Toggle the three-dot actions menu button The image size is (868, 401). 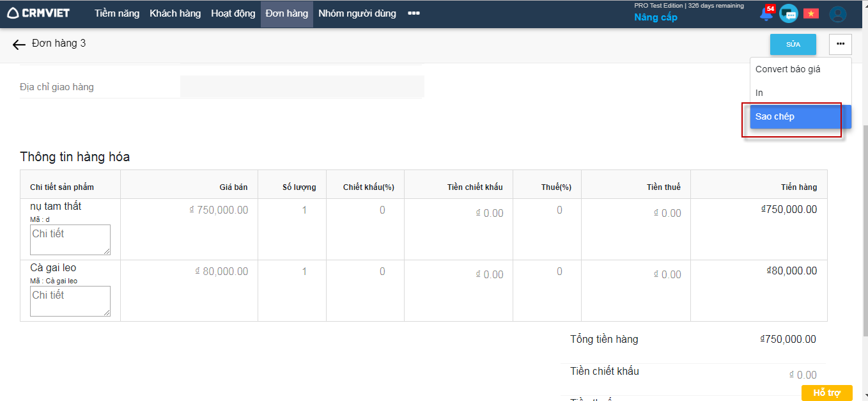coord(840,44)
